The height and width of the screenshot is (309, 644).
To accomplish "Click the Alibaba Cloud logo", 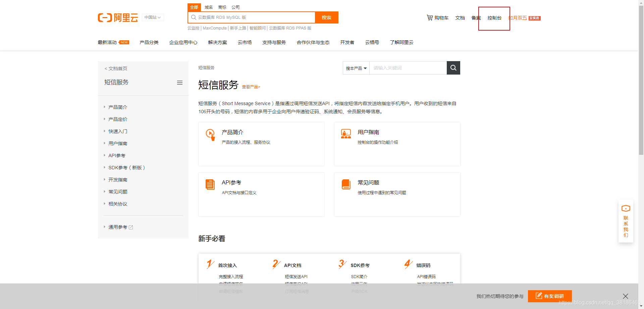I will [x=118, y=17].
